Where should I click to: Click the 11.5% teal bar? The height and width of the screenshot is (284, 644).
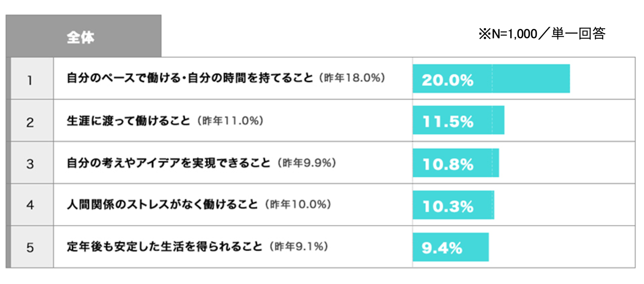(x=458, y=120)
